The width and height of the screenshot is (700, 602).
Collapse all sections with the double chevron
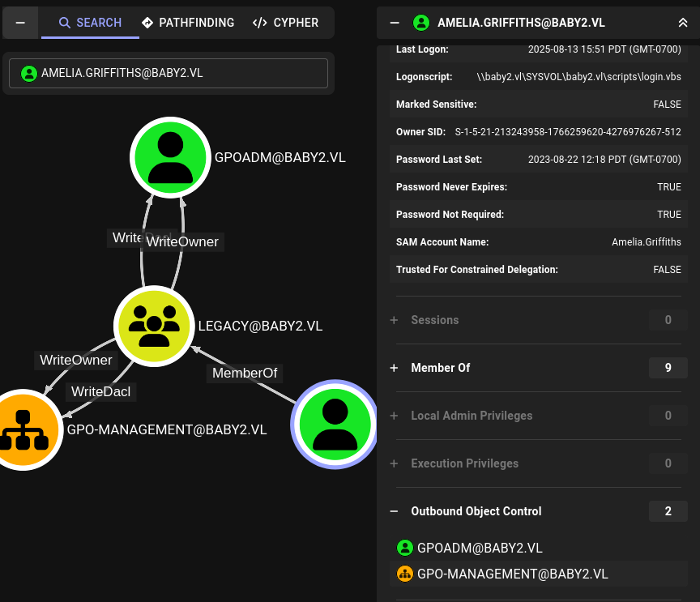click(x=683, y=23)
